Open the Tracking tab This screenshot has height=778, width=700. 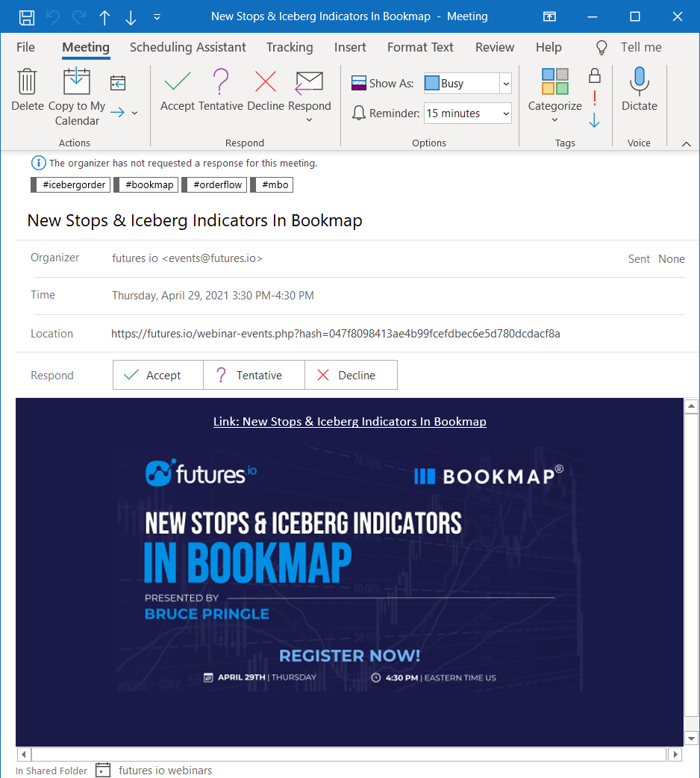coord(290,47)
